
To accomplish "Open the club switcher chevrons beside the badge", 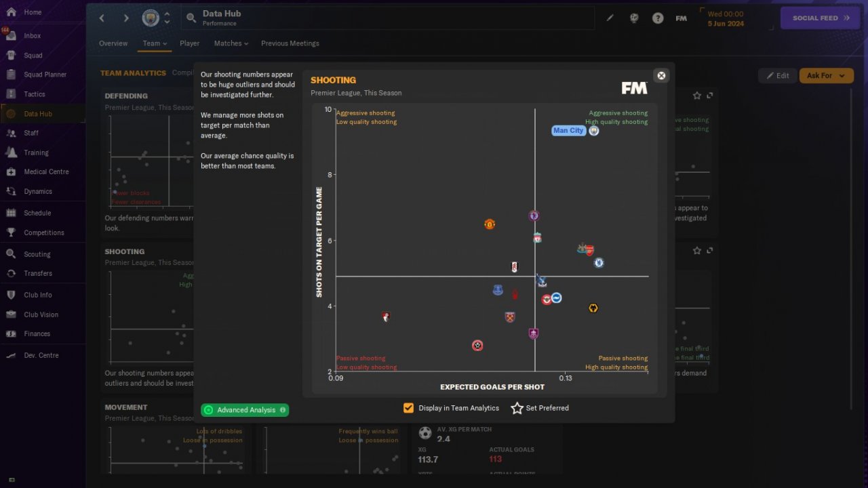I will [x=167, y=18].
